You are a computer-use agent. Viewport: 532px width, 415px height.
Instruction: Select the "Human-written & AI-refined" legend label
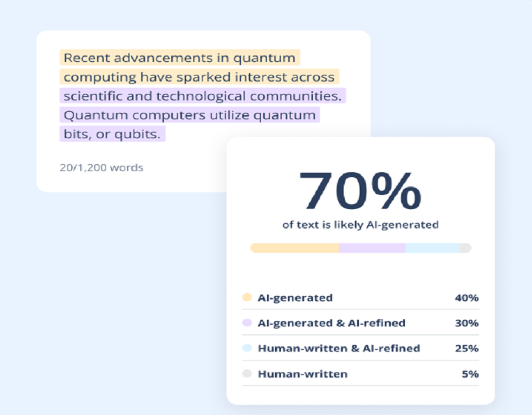click(x=339, y=348)
